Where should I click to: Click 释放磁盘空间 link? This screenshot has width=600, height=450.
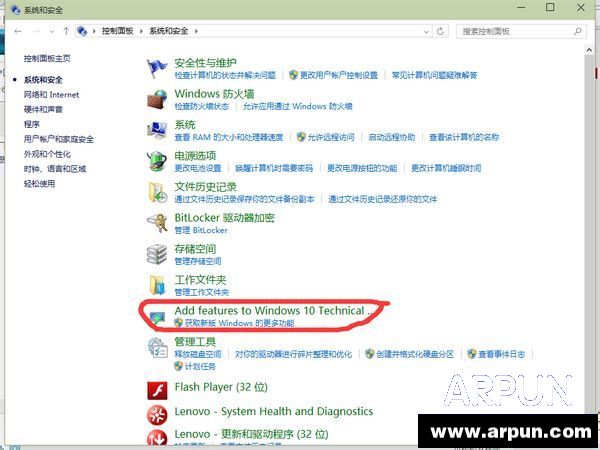point(198,354)
